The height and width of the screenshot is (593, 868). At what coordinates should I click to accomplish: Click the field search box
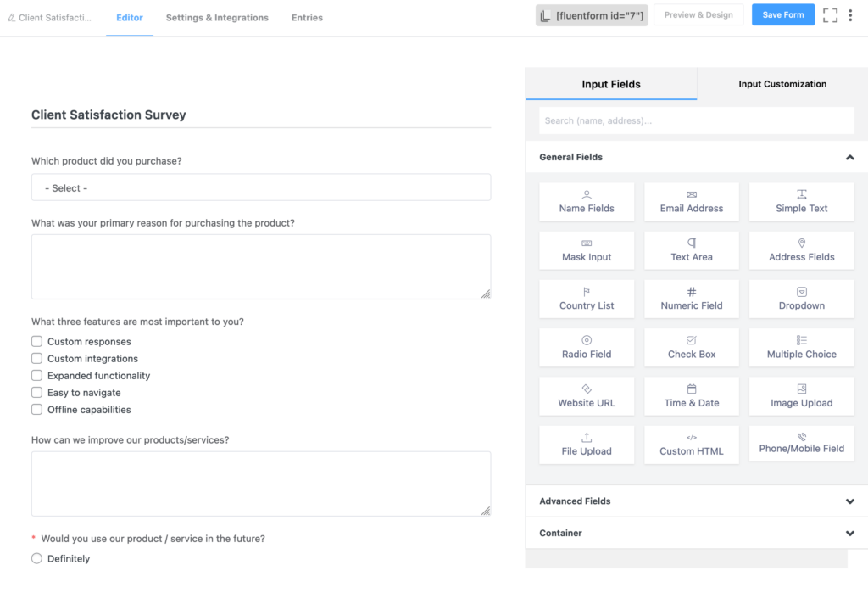point(697,120)
